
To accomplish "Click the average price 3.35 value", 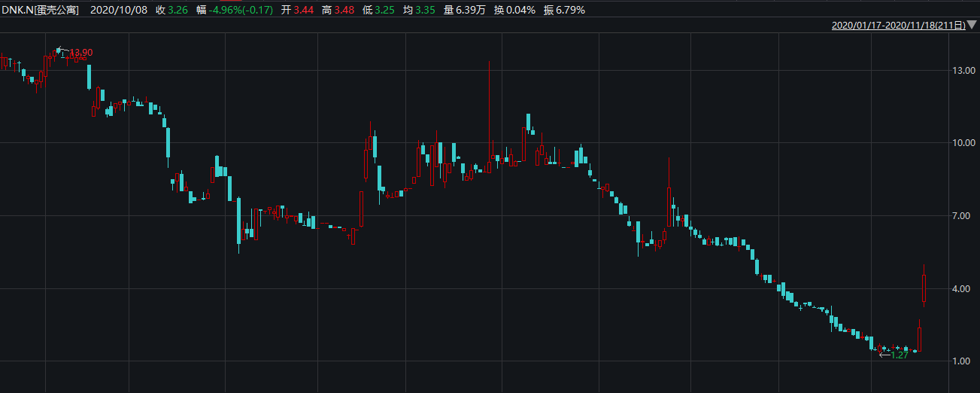I will pyautogui.click(x=425, y=10).
